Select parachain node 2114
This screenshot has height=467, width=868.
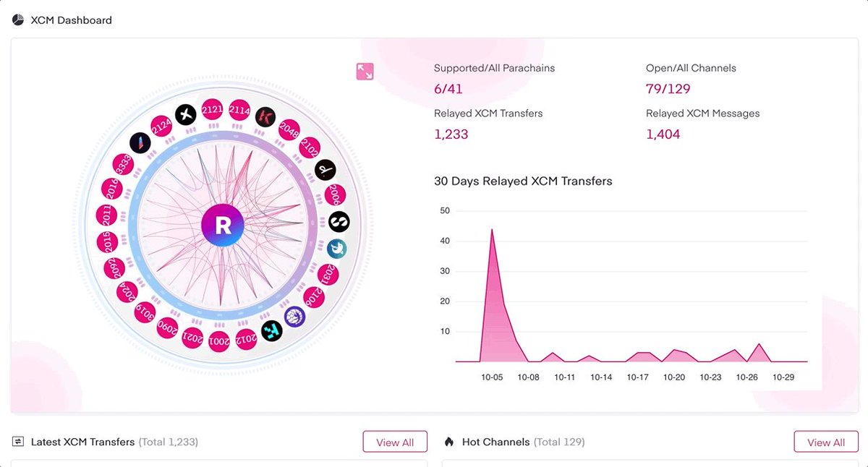[x=239, y=110]
